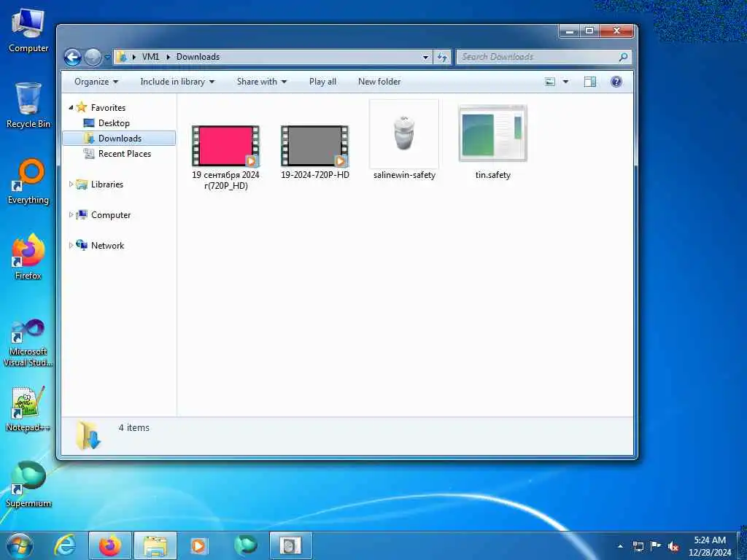Select the gray 19-2024-720P-HD video thumbnail
This screenshot has height=560, width=747.
click(314, 146)
